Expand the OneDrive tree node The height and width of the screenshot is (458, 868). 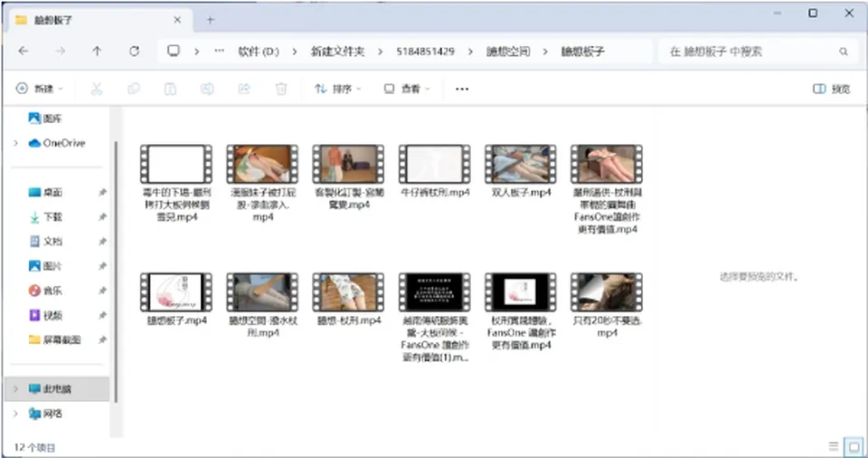click(x=15, y=143)
